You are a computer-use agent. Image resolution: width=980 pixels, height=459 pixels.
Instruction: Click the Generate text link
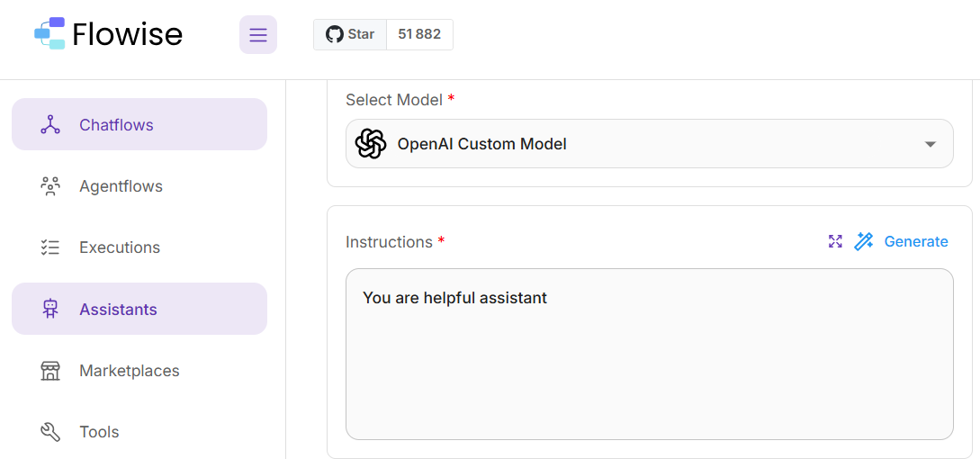[x=916, y=241]
